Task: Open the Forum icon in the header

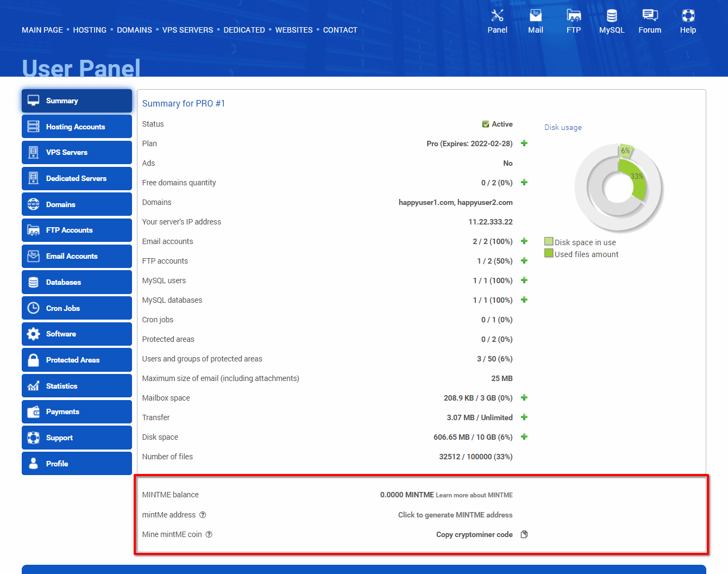Action: [x=650, y=15]
